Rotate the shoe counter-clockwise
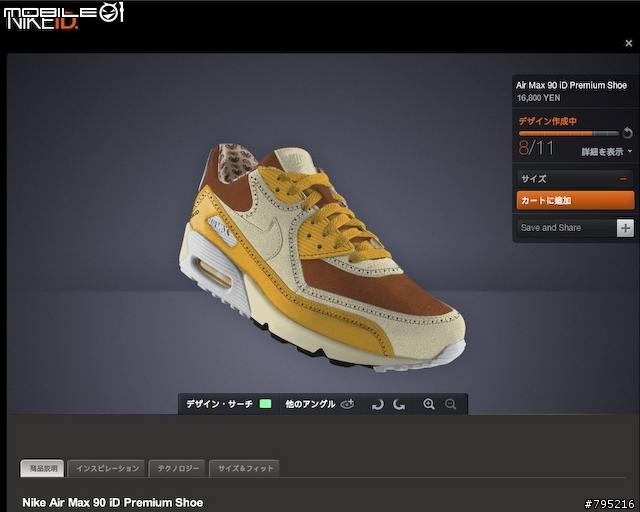 click(x=378, y=405)
